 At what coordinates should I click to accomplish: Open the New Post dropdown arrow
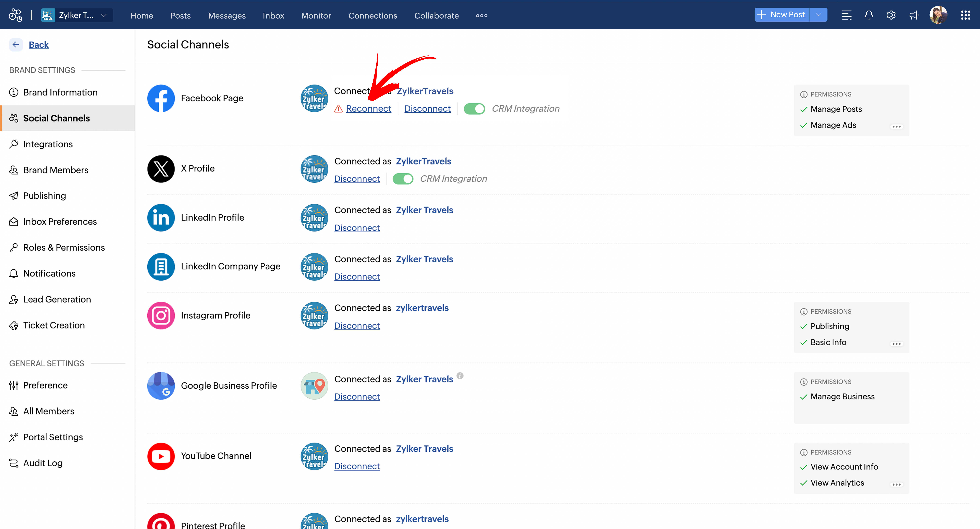click(x=818, y=15)
